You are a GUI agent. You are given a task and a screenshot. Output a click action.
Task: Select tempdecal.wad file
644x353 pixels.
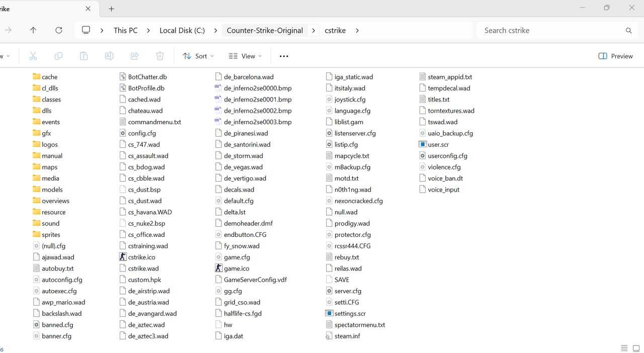[x=445, y=88]
